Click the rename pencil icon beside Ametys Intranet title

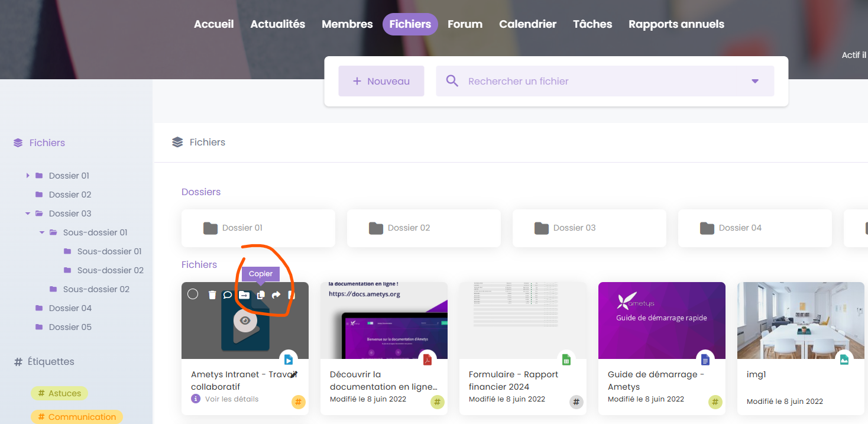click(293, 374)
